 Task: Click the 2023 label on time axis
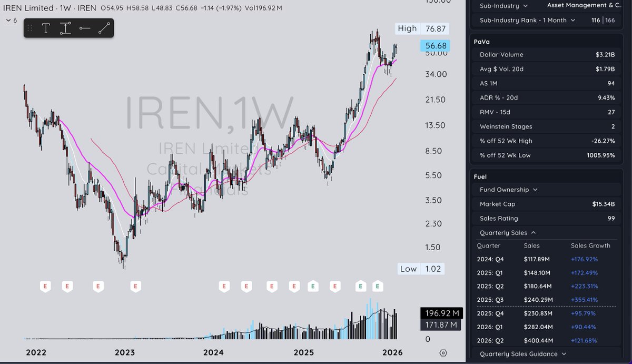pos(125,352)
